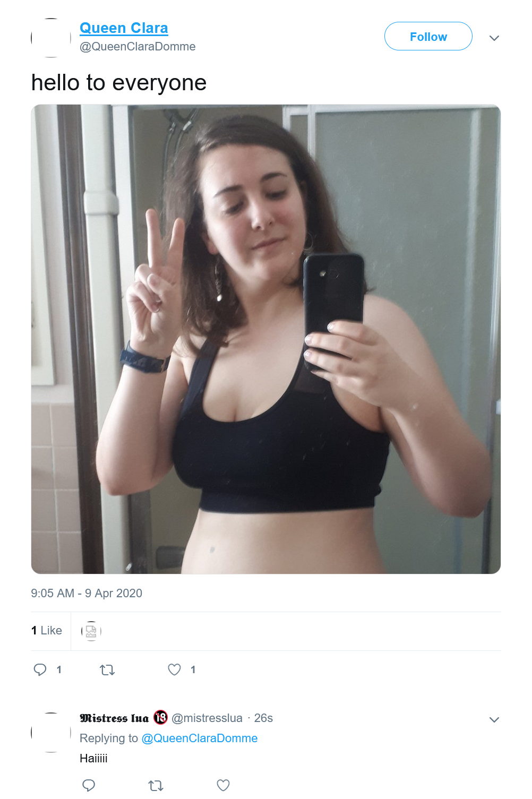Viewport: 532px width, 799px height.
Task: Open the tweet's mirror selfie photo
Action: click(x=266, y=339)
